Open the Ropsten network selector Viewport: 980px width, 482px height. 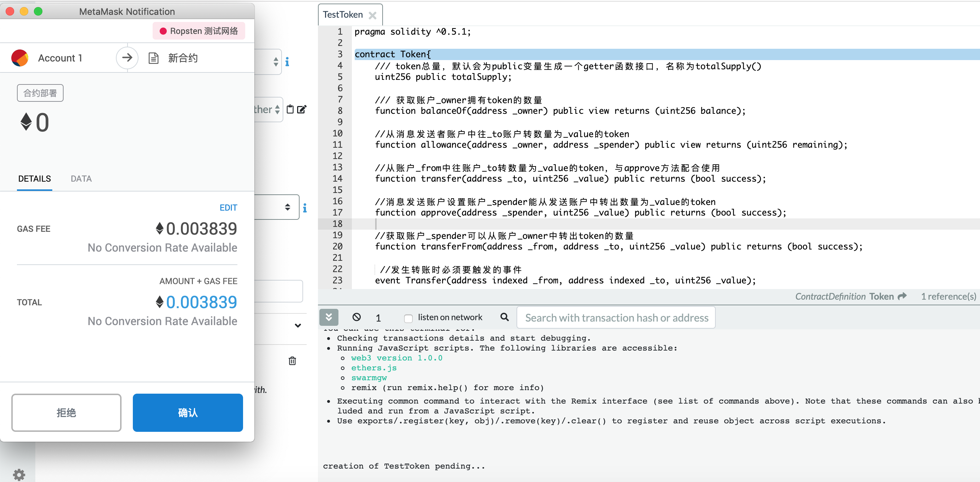pyautogui.click(x=199, y=31)
